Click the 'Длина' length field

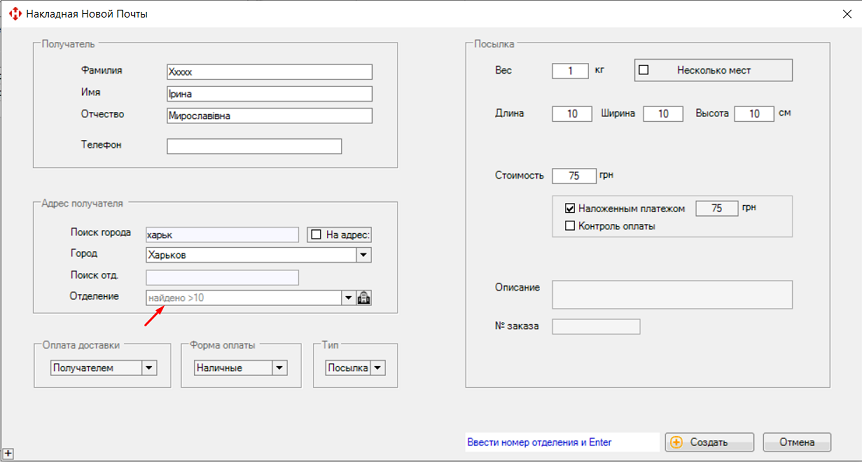pos(572,114)
